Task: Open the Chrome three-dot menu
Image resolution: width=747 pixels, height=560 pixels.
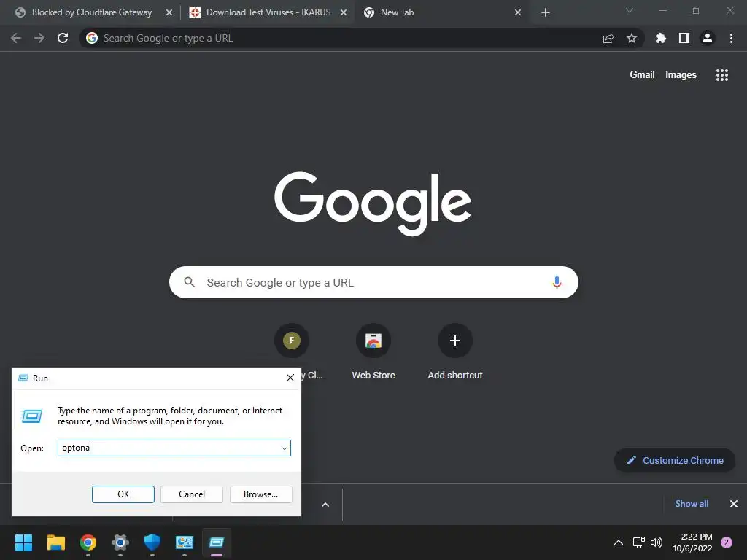Action: point(731,38)
